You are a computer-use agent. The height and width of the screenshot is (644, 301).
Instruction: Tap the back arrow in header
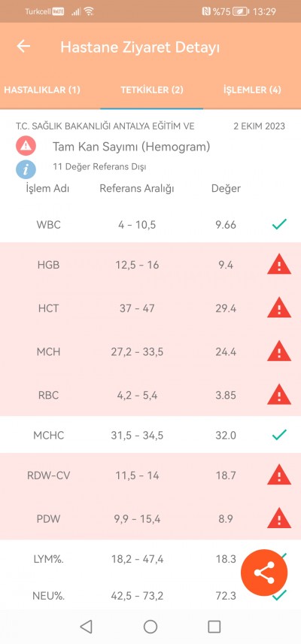coord(23,47)
